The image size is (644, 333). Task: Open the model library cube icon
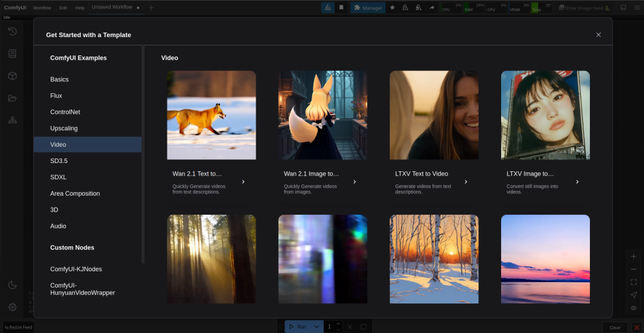(x=12, y=76)
